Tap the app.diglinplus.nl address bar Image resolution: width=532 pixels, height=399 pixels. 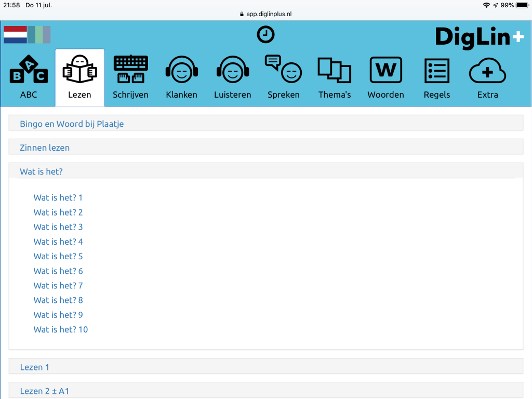265,14
